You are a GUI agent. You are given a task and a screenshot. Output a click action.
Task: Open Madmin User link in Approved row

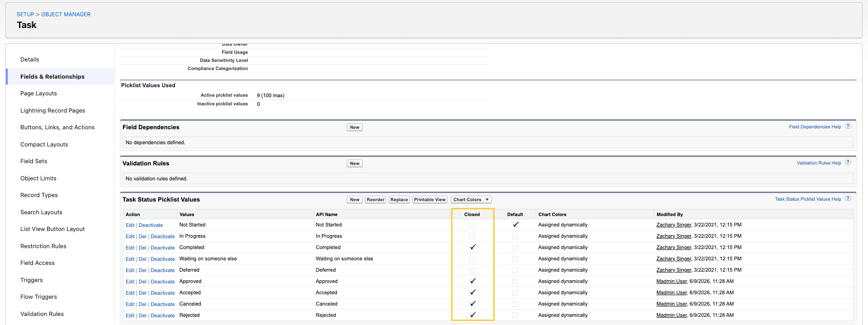click(x=671, y=281)
